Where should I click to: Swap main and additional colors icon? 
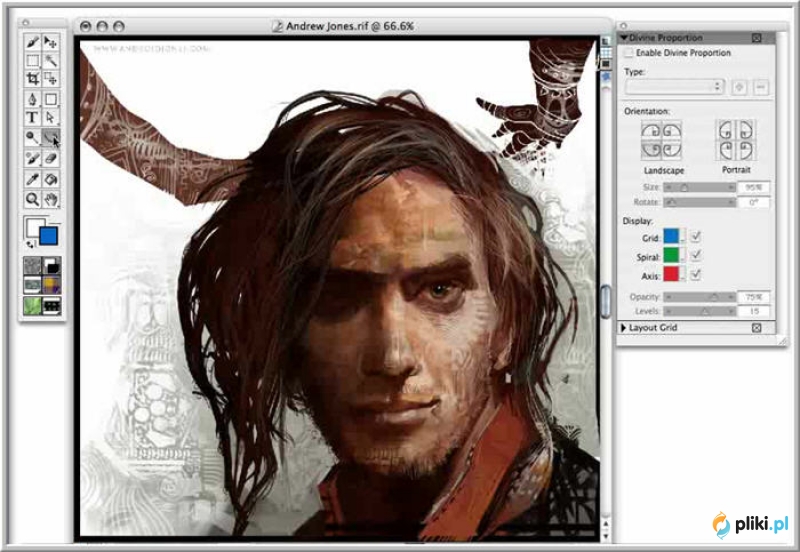point(30,245)
